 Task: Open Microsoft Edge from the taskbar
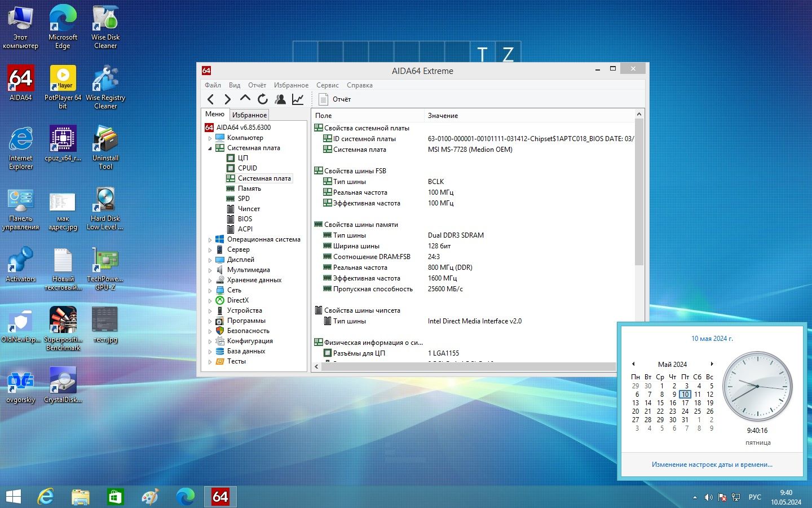click(185, 497)
